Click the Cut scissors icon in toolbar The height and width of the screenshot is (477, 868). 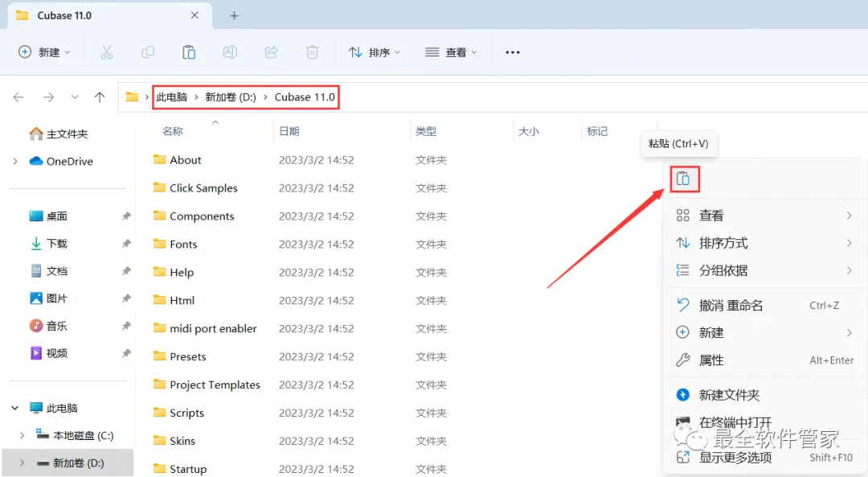(106, 52)
